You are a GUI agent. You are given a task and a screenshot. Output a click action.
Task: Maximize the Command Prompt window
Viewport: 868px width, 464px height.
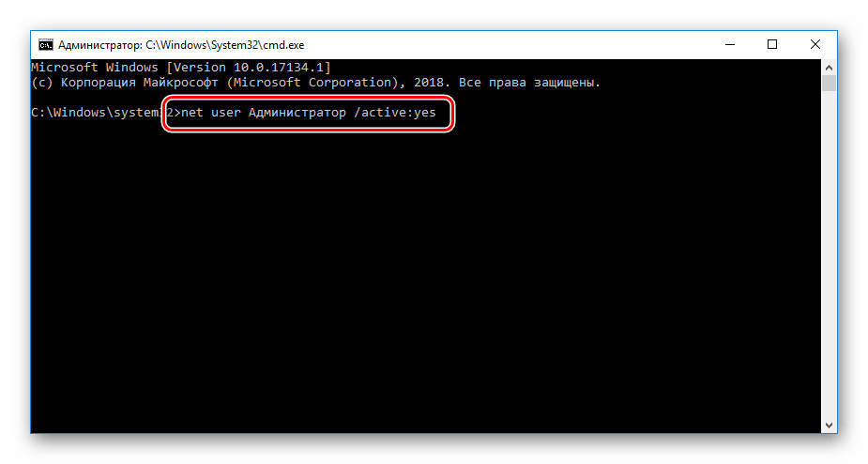[772, 44]
